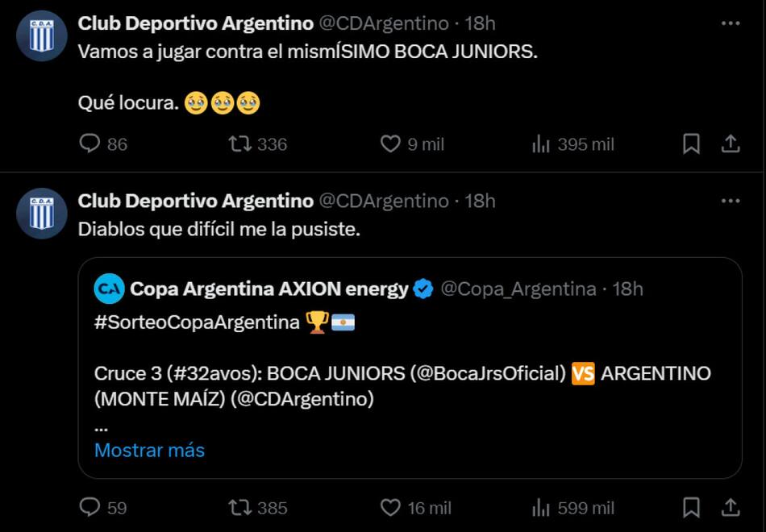Click the Club Deportivo Argentino avatar
Image resolution: width=766 pixels, height=532 pixels.
[x=40, y=36]
